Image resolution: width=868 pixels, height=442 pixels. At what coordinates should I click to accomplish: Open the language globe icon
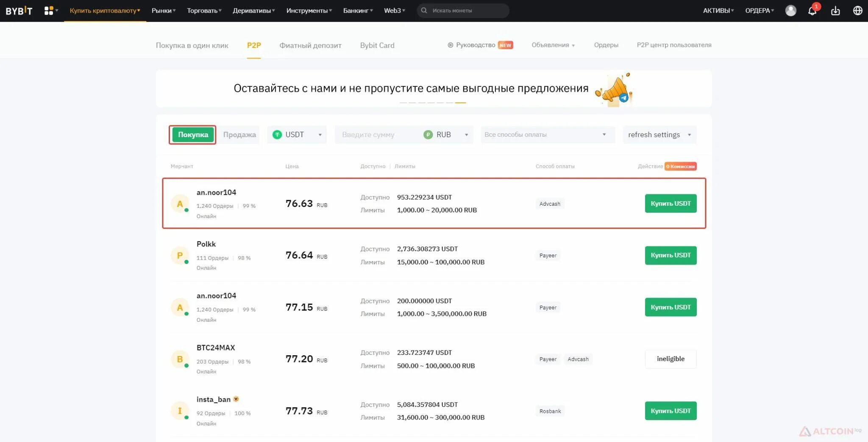tap(857, 11)
